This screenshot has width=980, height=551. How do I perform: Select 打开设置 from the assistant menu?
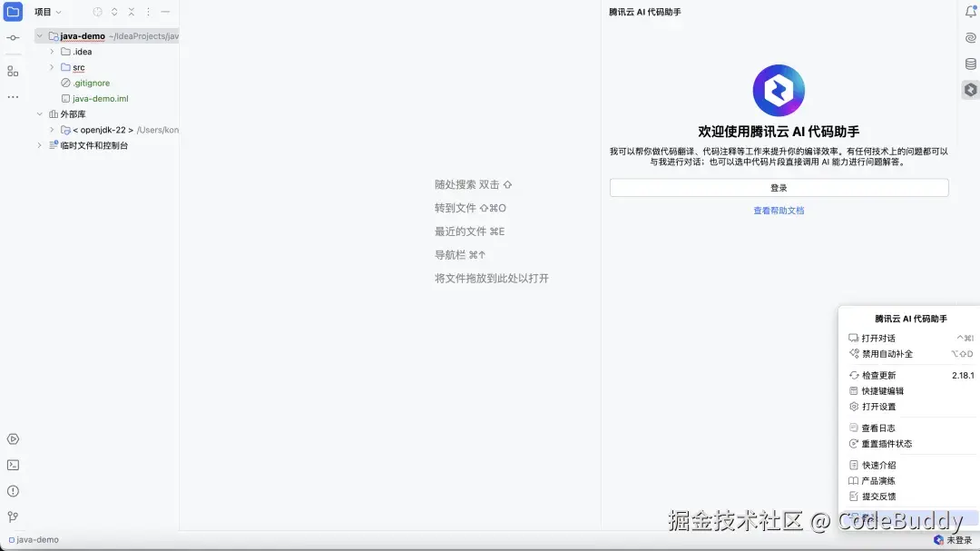coord(877,406)
